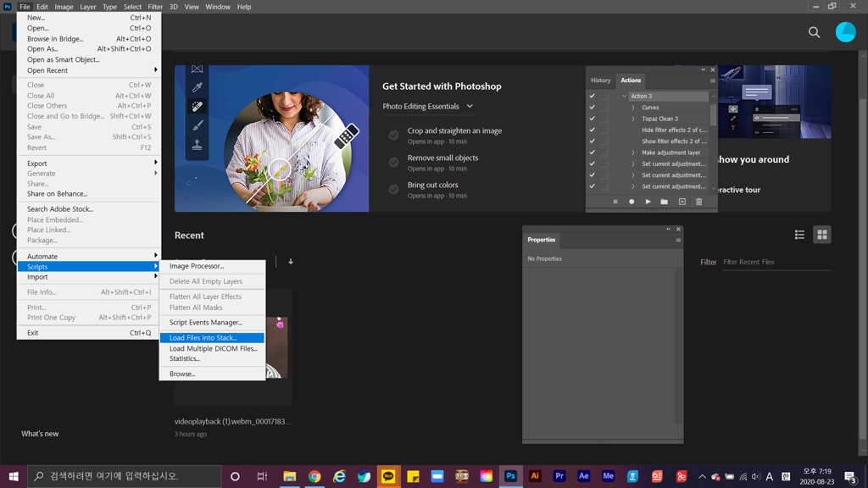Switch recent files to list view
The image size is (868, 488).
(799, 235)
